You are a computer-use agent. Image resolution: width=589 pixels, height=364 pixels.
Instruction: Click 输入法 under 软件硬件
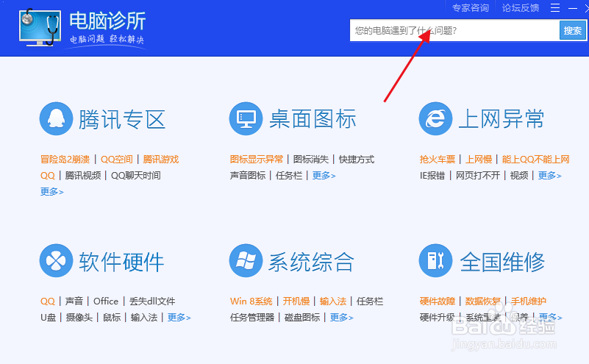(144, 318)
